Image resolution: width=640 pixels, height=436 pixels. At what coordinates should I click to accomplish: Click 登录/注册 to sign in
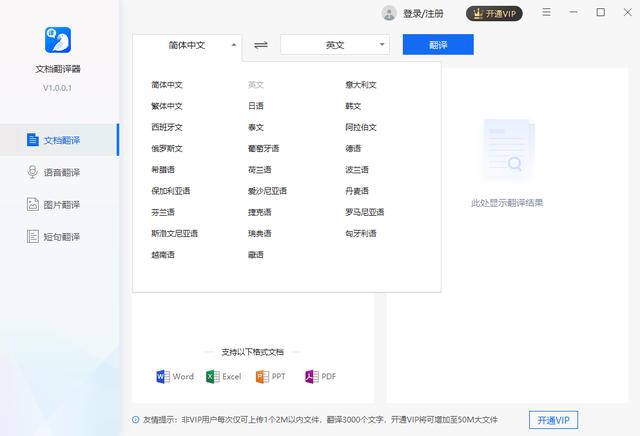(x=423, y=14)
